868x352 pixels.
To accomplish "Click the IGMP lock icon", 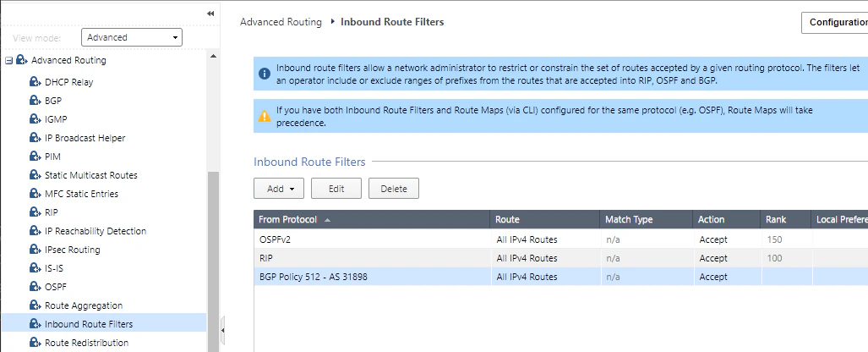I will pyautogui.click(x=35, y=119).
